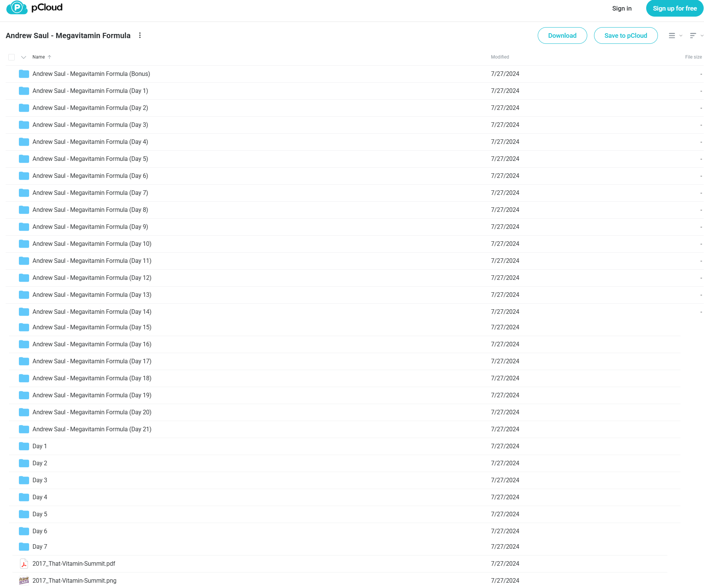
Task: Click Save to pCloud button
Action: tap(626, 35)
